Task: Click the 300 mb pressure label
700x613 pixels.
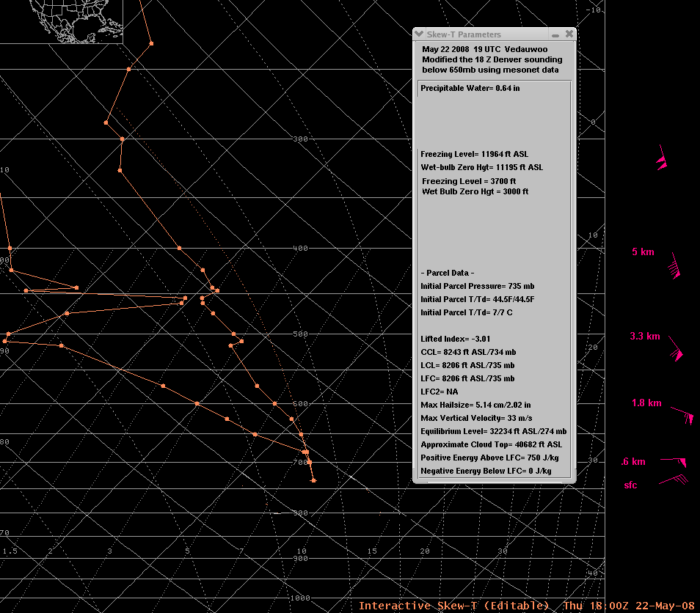Action: tap(300, 139)
